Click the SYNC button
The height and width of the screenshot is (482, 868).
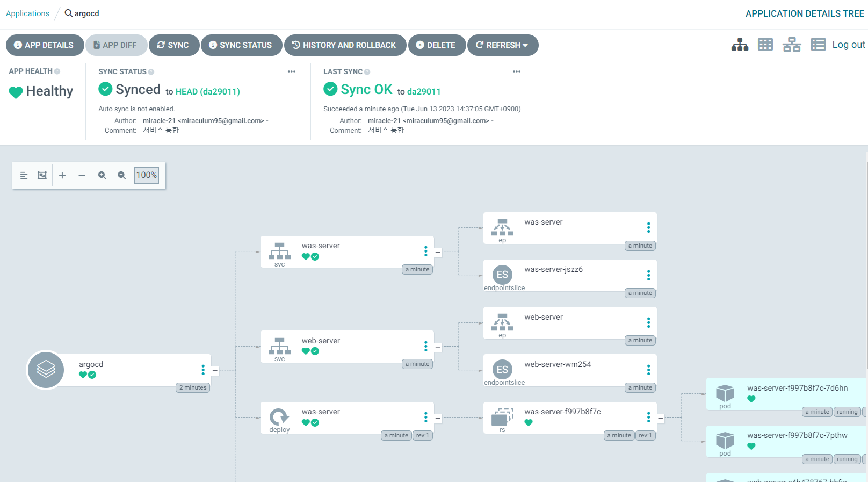(x=173, y=45)
